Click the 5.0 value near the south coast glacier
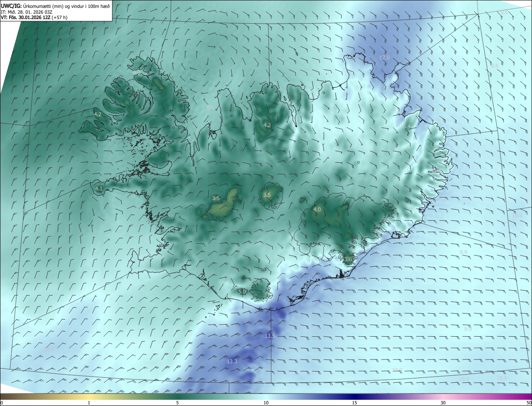The height and width of the screenshot is (406, 532). coord(242,291)
